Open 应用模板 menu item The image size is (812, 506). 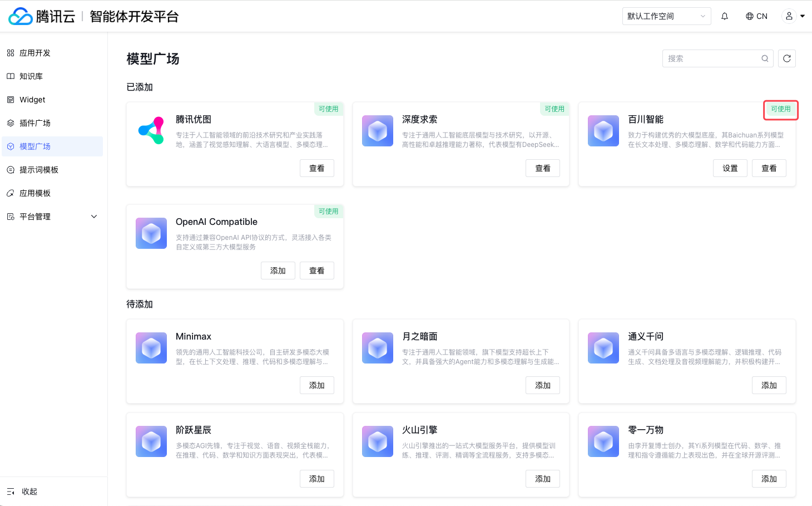click(52, 193)
